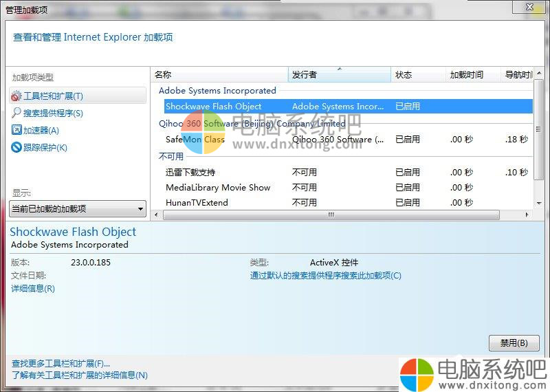
Task: Select the SafeMon Class add-on
Action: click(x=195, y=140)
